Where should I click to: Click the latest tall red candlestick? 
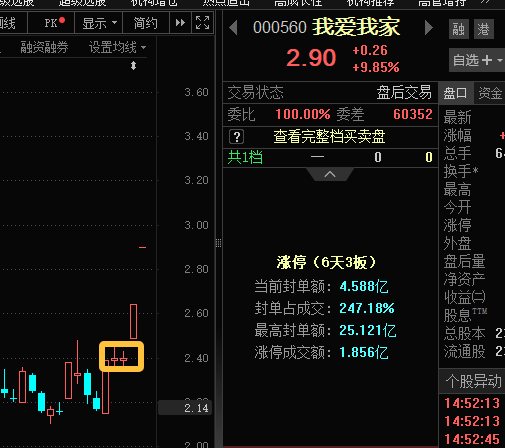coord(133,321)
